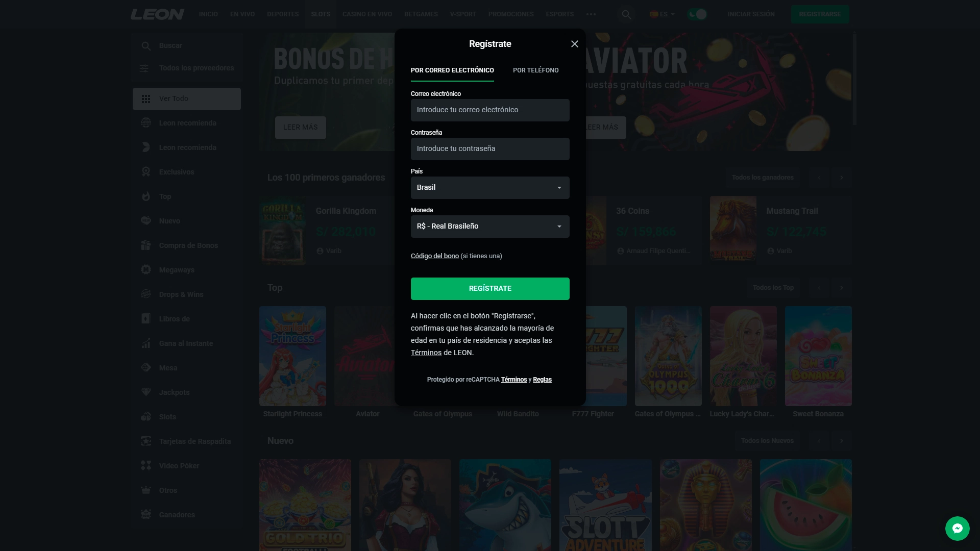Click the Exclusives star icon in sidebar
Screen dimensions: 980x551
(146, 171)
